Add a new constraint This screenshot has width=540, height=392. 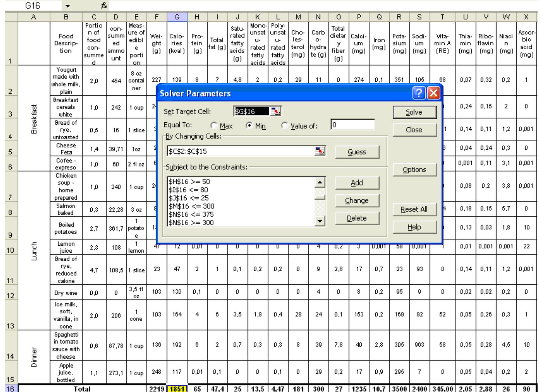tap(357, 183)
